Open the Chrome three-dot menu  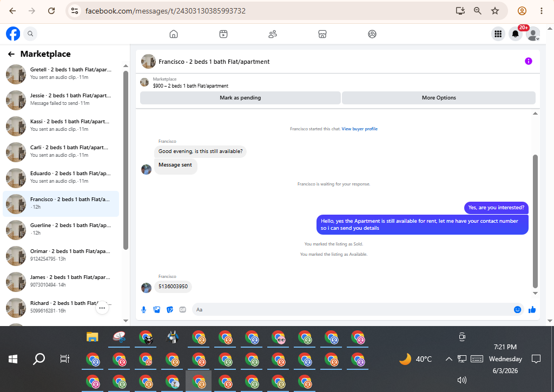[541, 11]
